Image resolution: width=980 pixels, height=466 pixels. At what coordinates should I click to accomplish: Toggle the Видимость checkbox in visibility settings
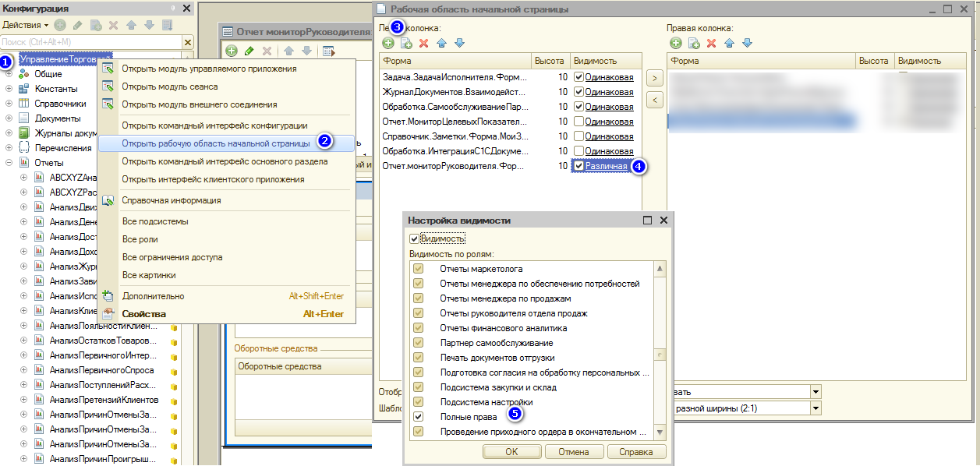(x=414, y=238)
